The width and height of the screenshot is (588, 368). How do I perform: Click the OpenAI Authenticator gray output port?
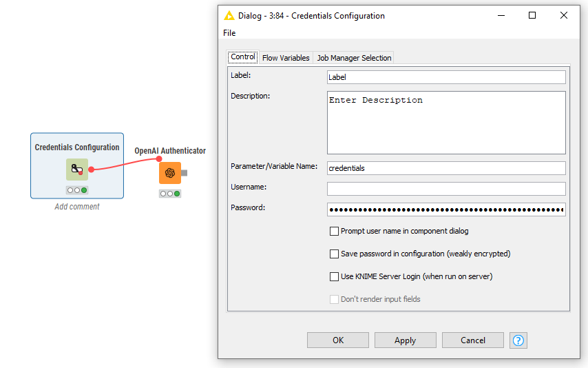click(185, 173)
